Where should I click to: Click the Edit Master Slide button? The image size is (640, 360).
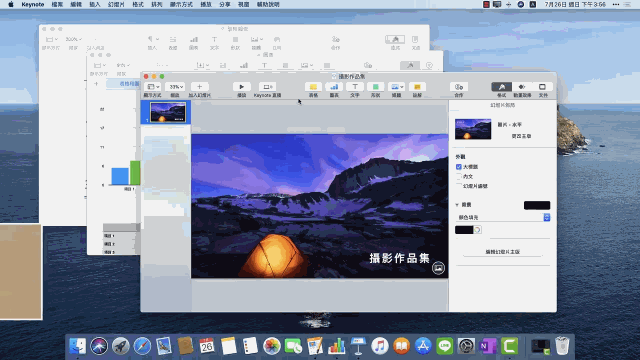[x=502, y=252]
